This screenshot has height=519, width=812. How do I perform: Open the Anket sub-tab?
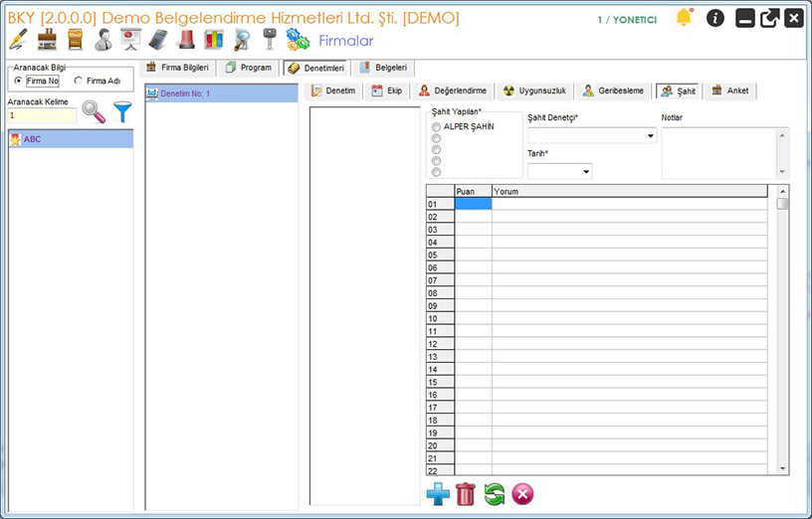pyautogui.click(x=730, y=90)
